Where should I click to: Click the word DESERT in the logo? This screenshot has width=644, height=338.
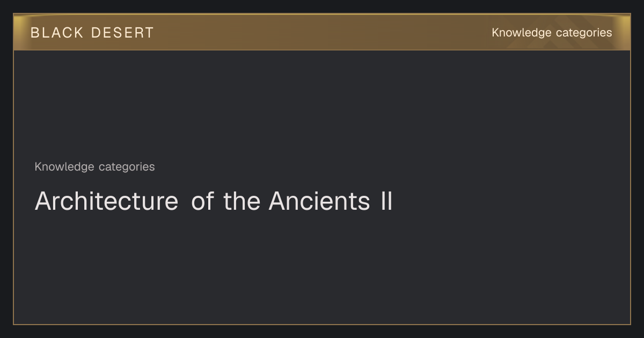pos(122,33)
